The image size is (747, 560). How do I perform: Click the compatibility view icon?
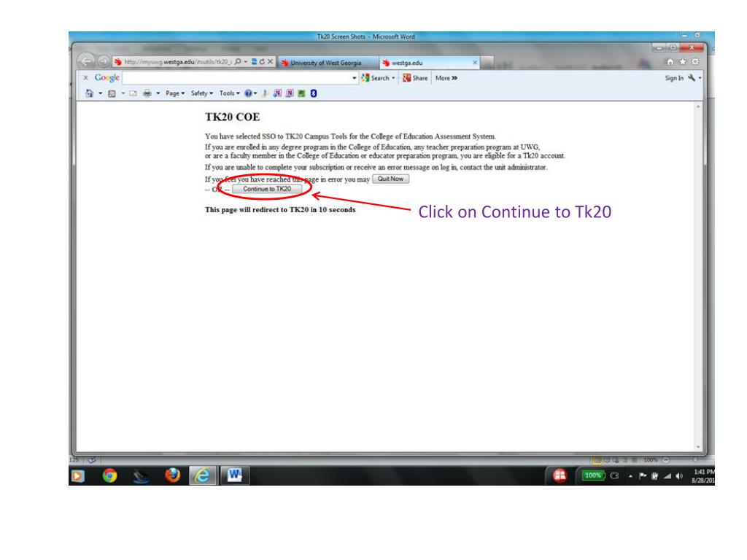(254, 62)
